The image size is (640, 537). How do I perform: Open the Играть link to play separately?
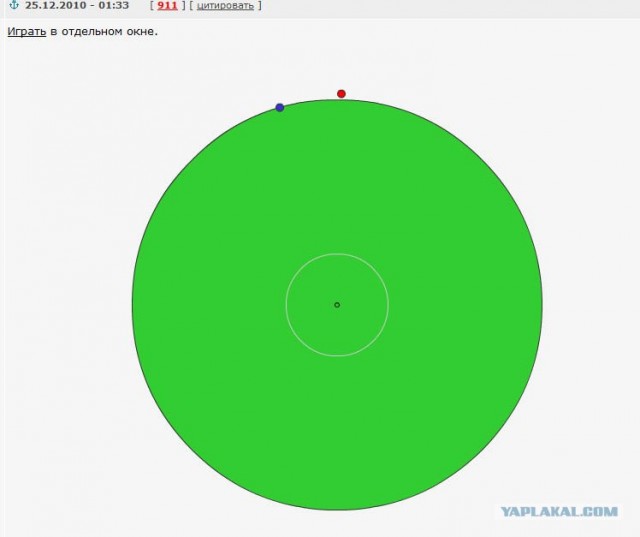click(x=27, y=31)
